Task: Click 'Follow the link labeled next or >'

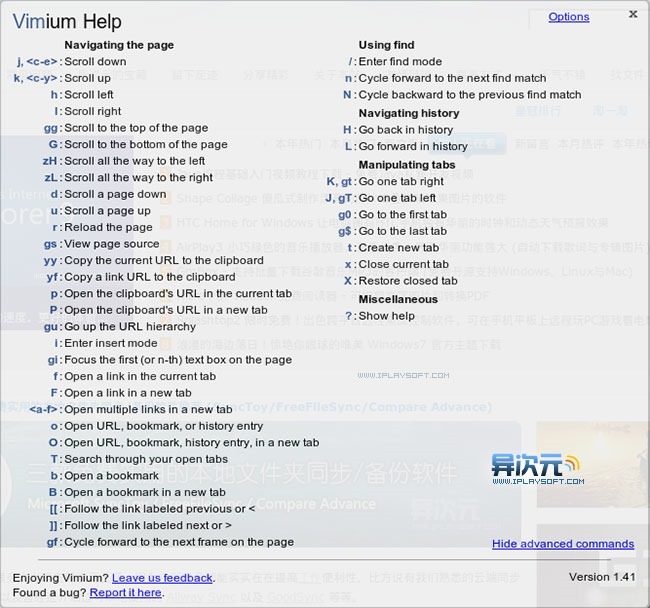Action: pyautogui.click(x=148, y=526)
